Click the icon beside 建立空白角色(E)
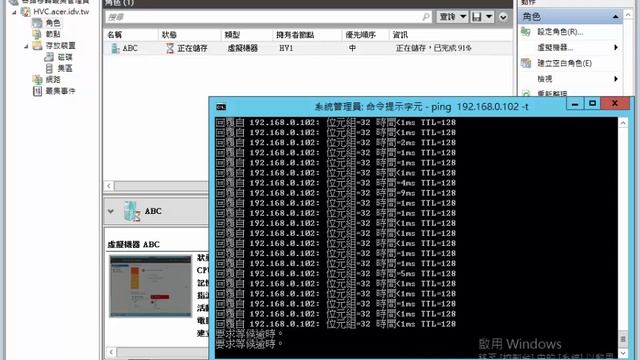The image size is (640, 360). tap(526, 63)
